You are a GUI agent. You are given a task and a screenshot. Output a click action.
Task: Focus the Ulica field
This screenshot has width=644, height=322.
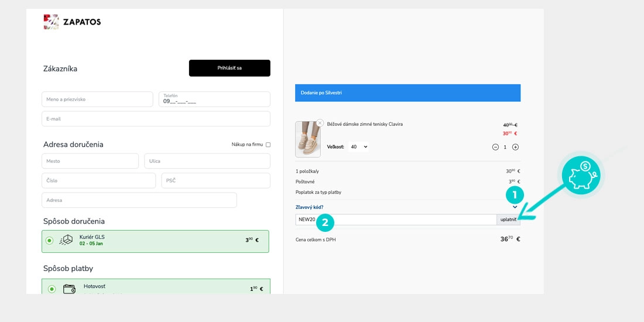[x=207, y=161]
